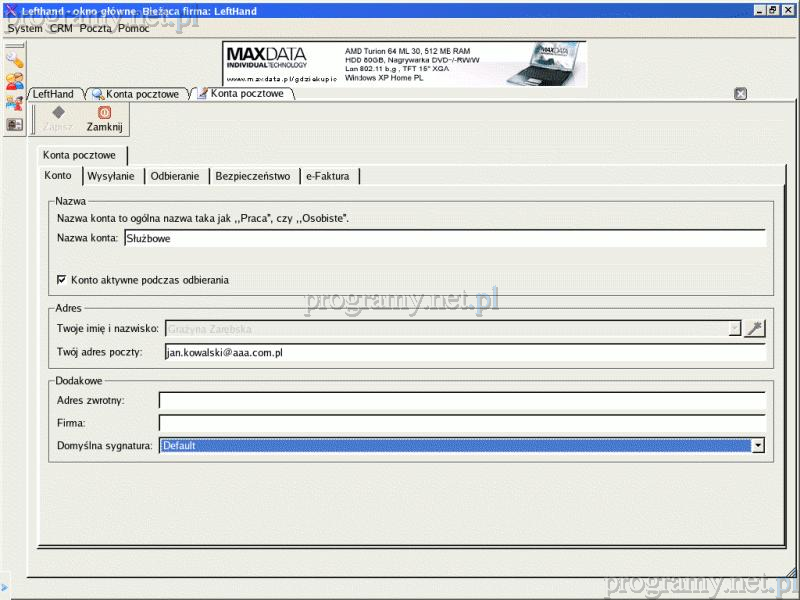Expand the Domyślna sygnatura dropdown
Screen dimensions: 800x600
coord(758,446)
